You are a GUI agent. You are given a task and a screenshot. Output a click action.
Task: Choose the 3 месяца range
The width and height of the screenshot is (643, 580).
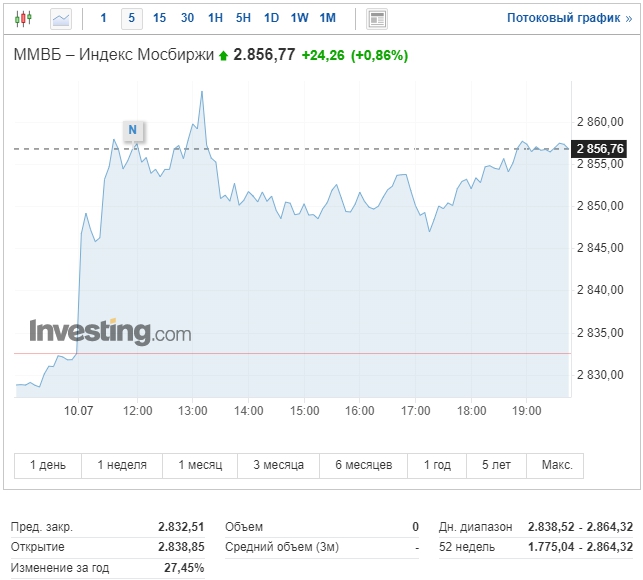278,465
